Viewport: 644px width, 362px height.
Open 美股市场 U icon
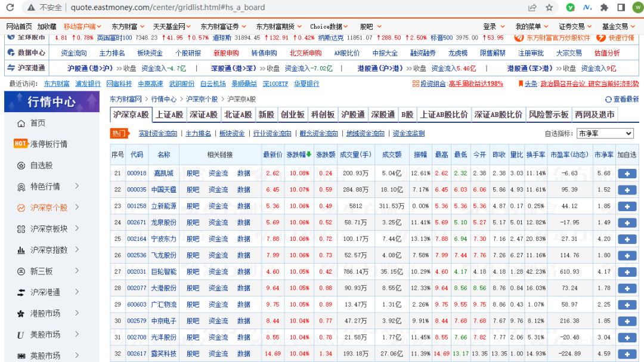pos(20,335)
